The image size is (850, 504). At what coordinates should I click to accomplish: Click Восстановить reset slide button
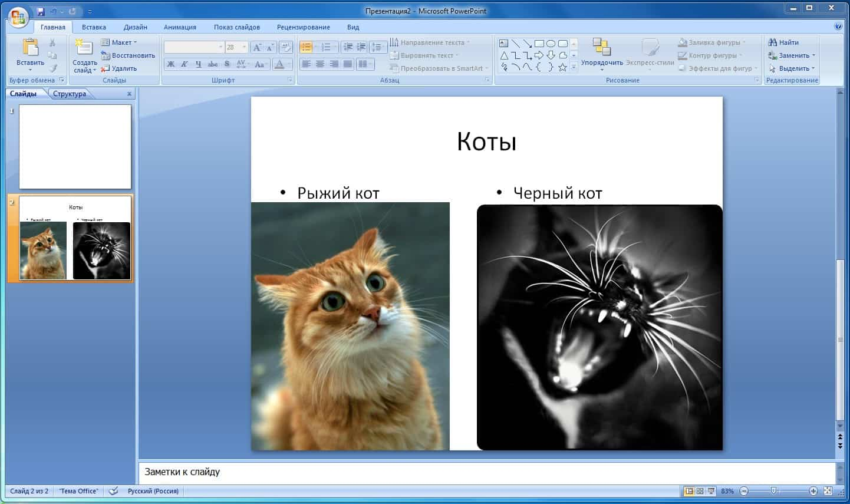pos(128,55)
